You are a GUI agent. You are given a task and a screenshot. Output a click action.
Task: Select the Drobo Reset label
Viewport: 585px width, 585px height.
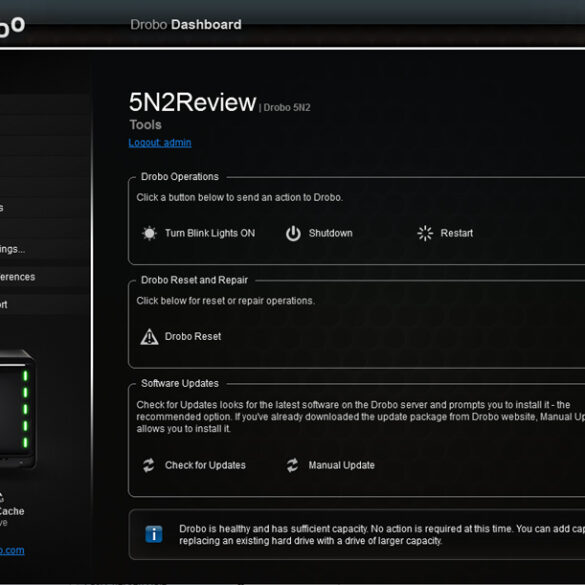pos(193,337)
